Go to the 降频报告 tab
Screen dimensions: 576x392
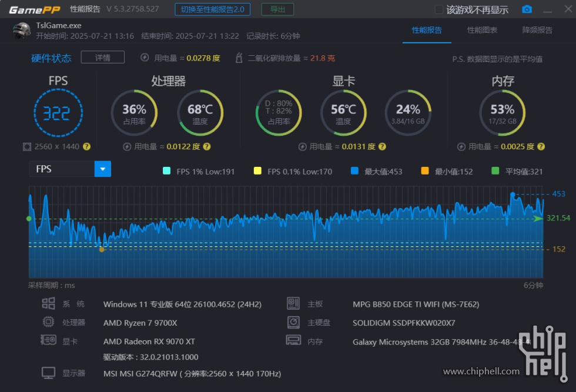tap(537, 30)
